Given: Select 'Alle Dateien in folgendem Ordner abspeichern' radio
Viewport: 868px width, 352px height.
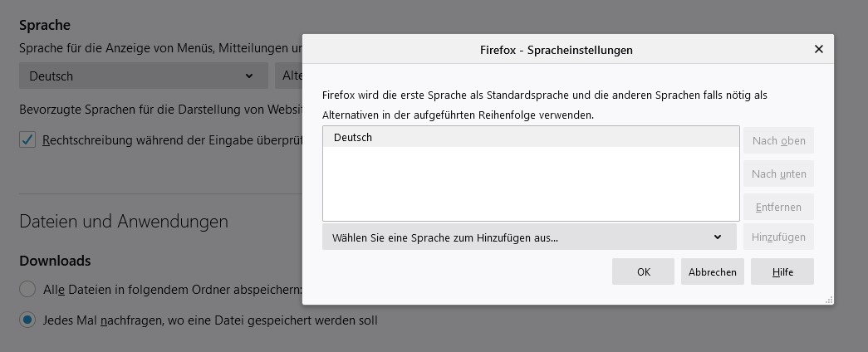Looking at the screenshot, I should 28,290.
